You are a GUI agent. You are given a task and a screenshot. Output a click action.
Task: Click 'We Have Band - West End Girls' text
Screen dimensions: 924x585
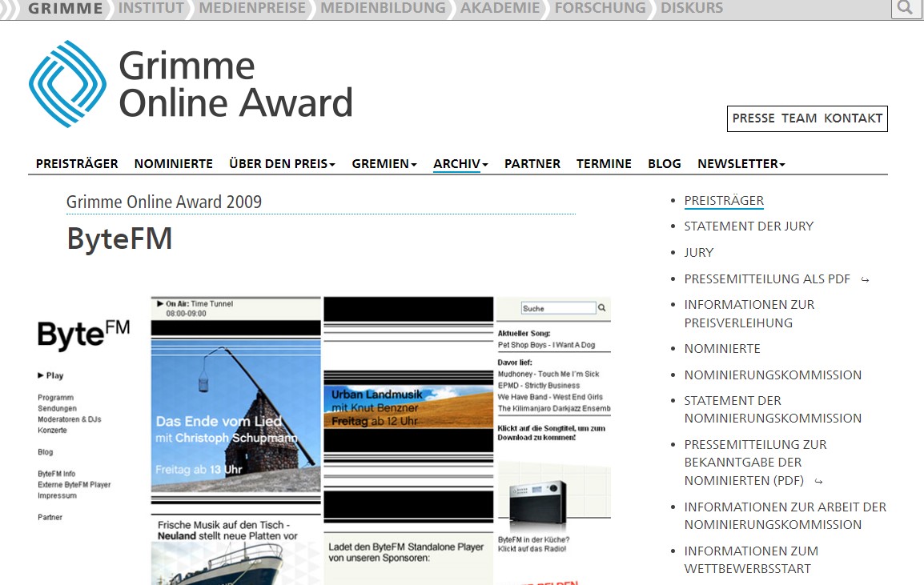point(550,397)
